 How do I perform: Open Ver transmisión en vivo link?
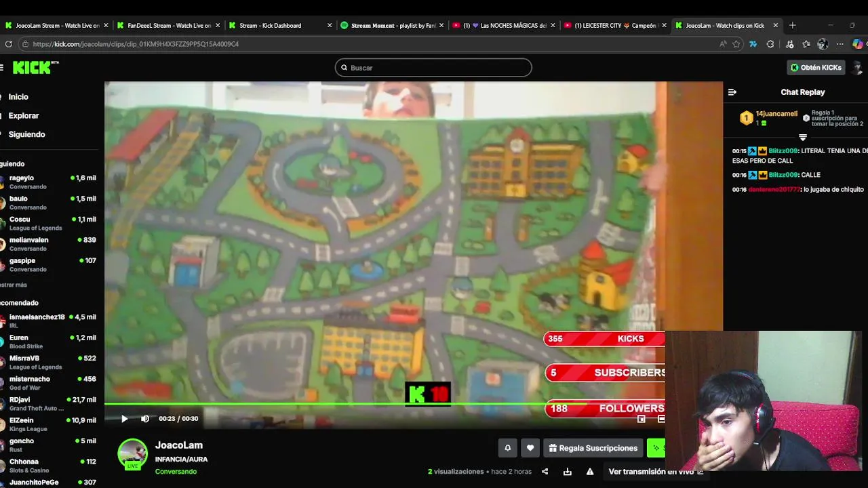click(656, 472)
